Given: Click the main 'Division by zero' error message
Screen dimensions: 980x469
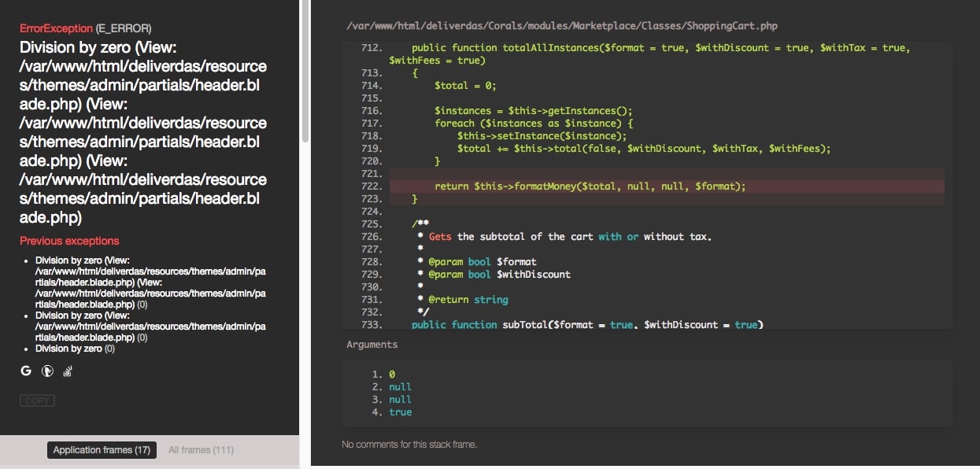Looking at the screenshot, I should [143, 132].
